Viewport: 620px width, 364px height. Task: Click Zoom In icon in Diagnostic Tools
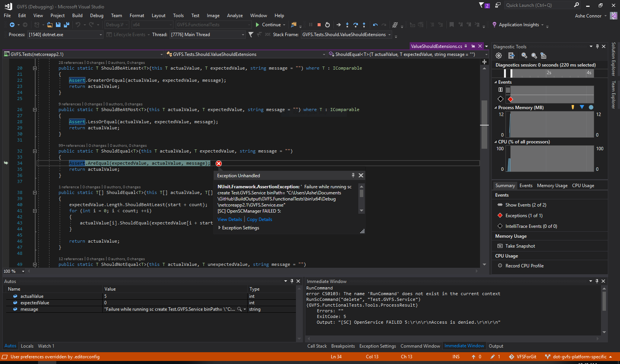[524, 56]
